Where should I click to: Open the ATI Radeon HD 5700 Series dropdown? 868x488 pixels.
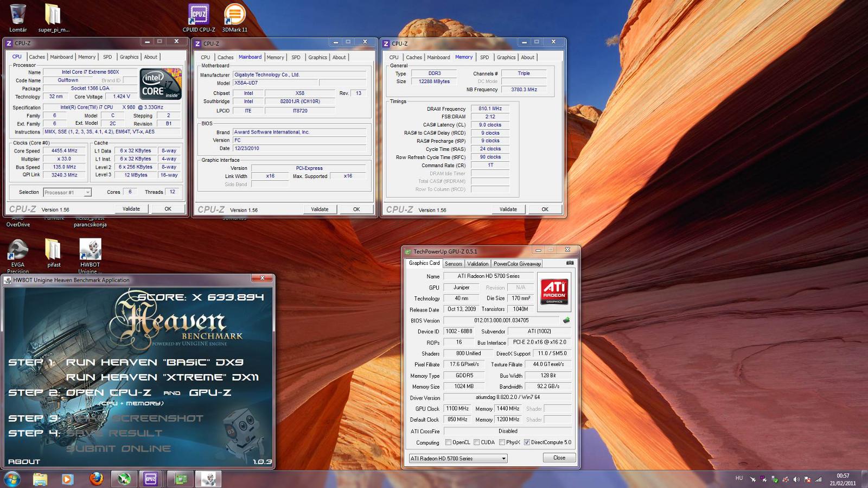point(458,459)
